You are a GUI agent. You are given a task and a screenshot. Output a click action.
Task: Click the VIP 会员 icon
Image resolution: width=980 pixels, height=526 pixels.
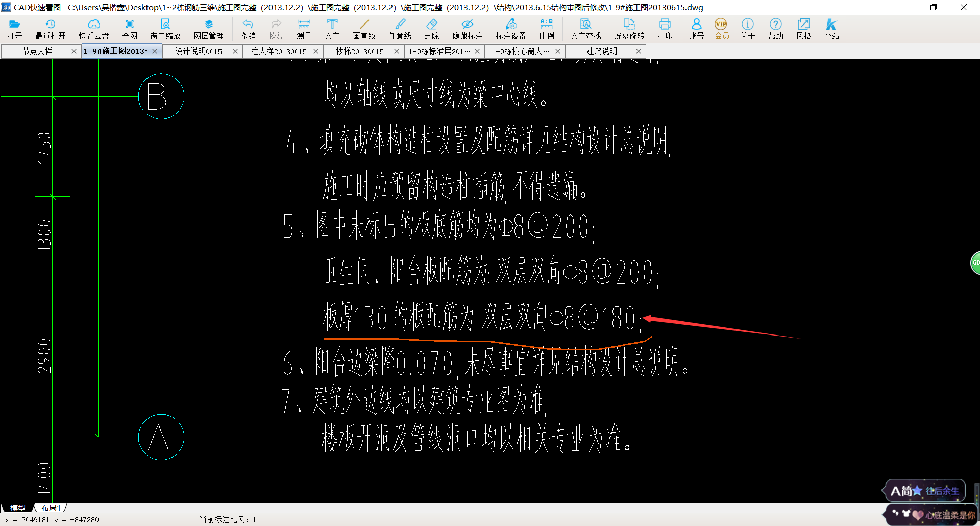(721, 29)
